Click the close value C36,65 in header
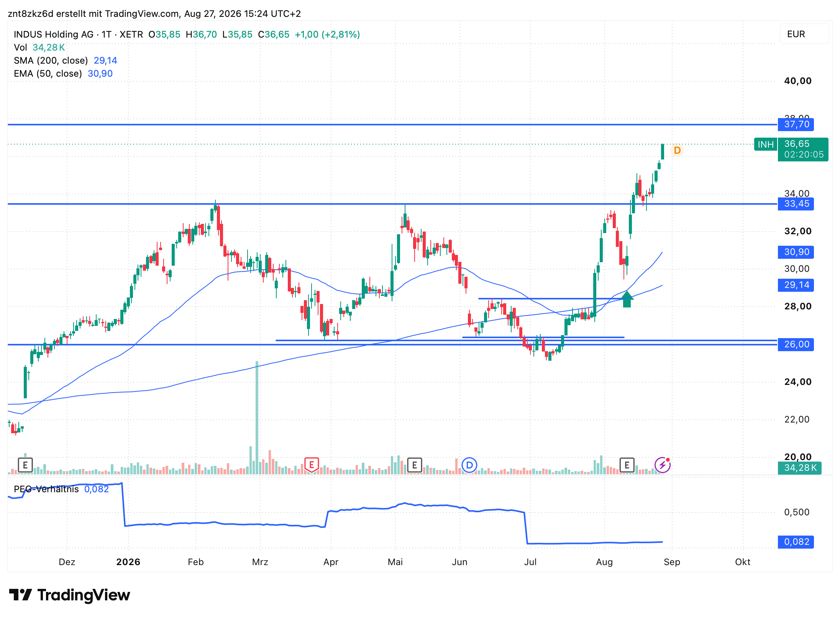840x618 pixels. click(x=274, y=35)
